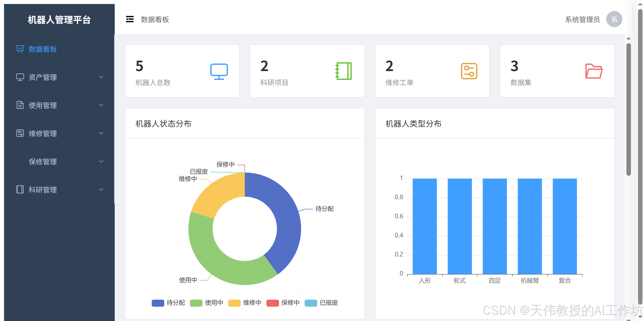This screenshot has width=644, height=321.
Task: Expand the 保修管理 submenu chevron
Action: (x=101, y=162)
